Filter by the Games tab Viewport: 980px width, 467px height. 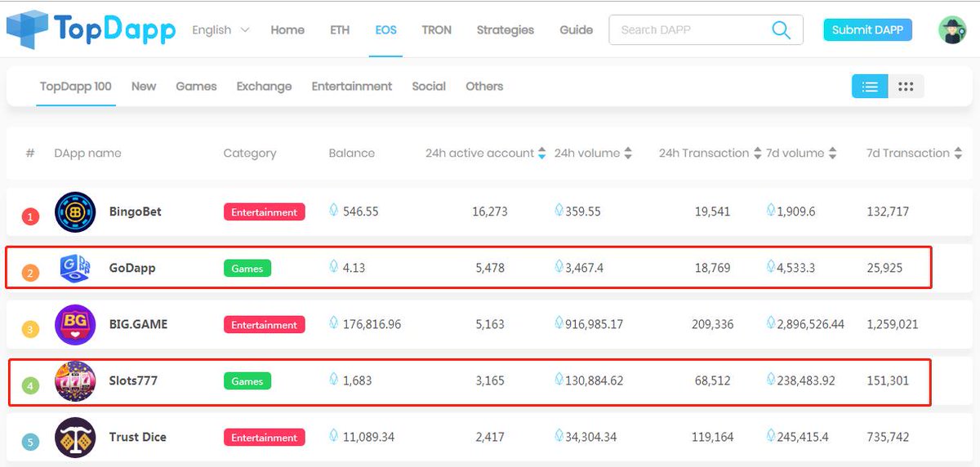[196, 86]
